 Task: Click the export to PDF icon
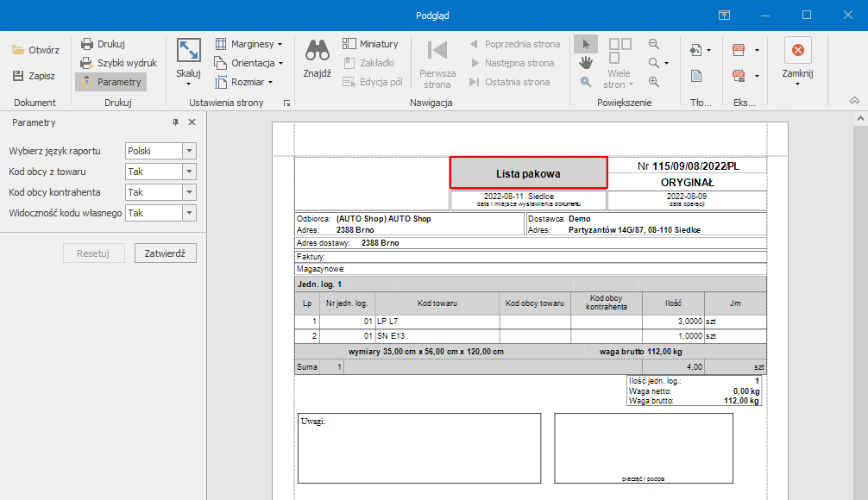click(739, 50)
